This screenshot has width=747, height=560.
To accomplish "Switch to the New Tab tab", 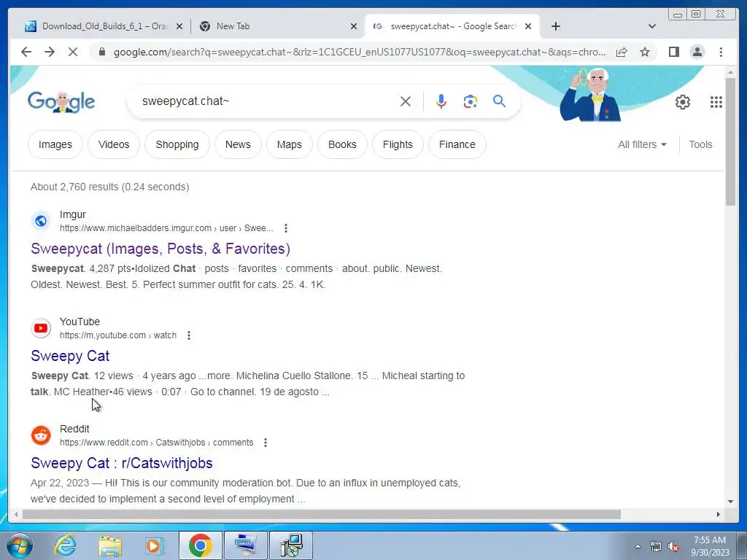I will 278,26.
